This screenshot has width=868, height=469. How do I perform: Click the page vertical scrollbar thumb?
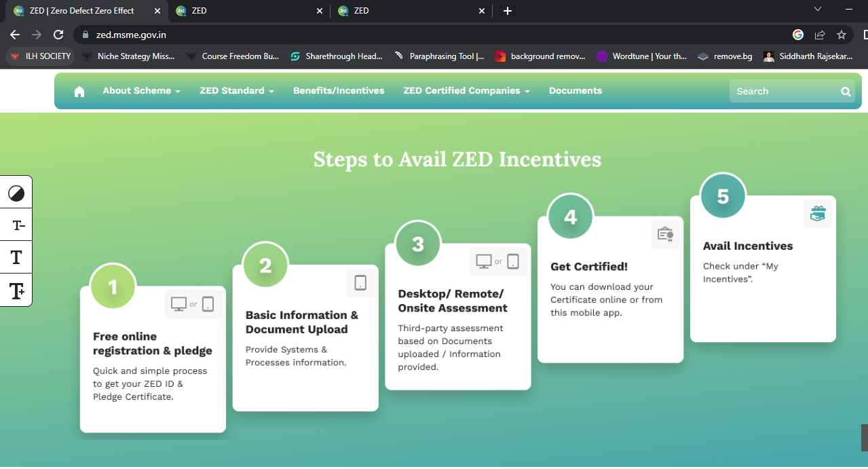pos(865,438)
